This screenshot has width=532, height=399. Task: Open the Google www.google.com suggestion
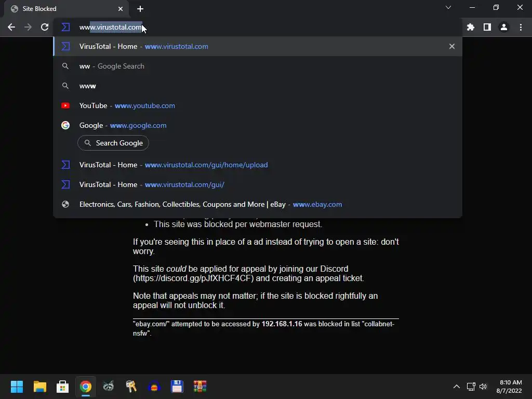258,125
